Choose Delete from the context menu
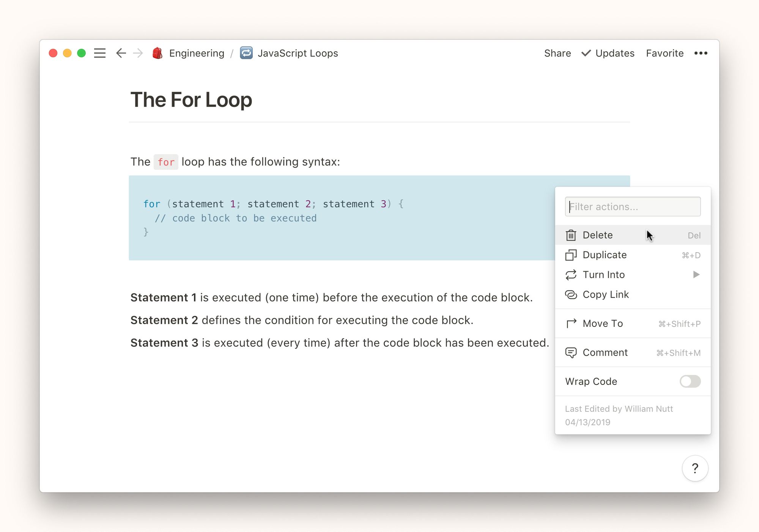This screenshot has width=759, height=532. 633,235
